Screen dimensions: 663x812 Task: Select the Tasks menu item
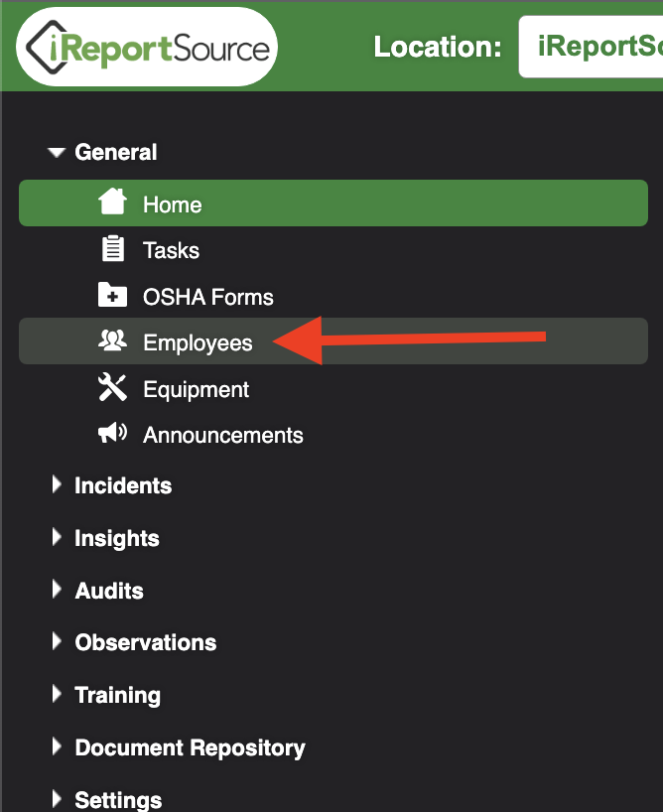tap(333, 249)
